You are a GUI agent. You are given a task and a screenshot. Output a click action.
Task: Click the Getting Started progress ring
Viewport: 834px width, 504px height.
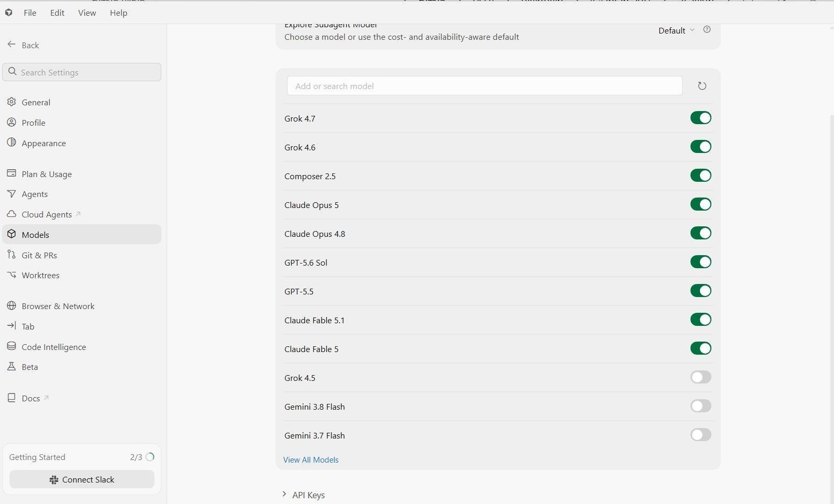coord(150,457)
